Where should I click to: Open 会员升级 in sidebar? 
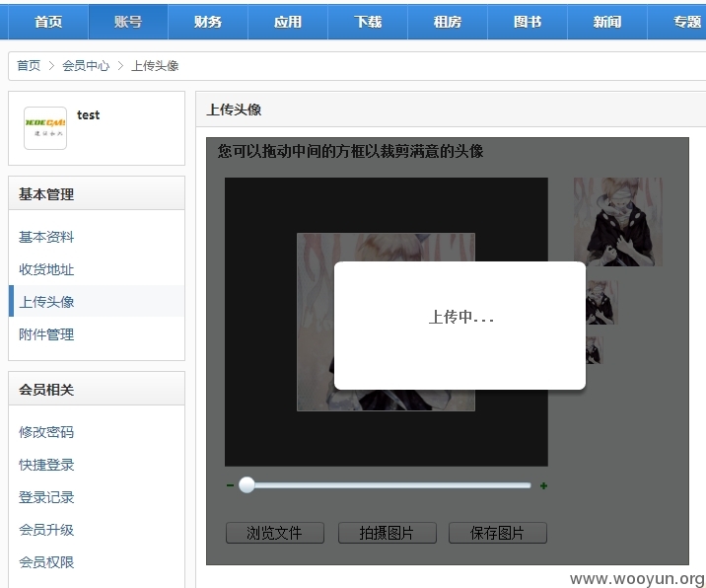coord(46,530)
